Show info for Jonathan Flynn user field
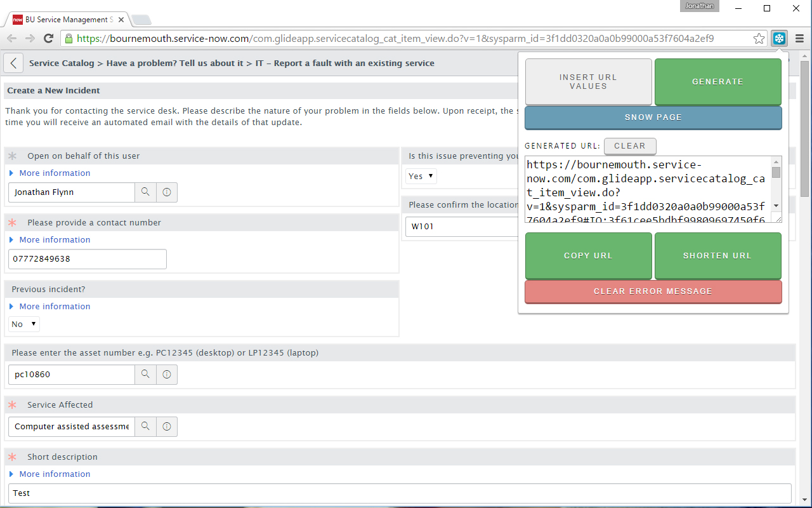Screen dimensions: 812x508 pos(167,192)
